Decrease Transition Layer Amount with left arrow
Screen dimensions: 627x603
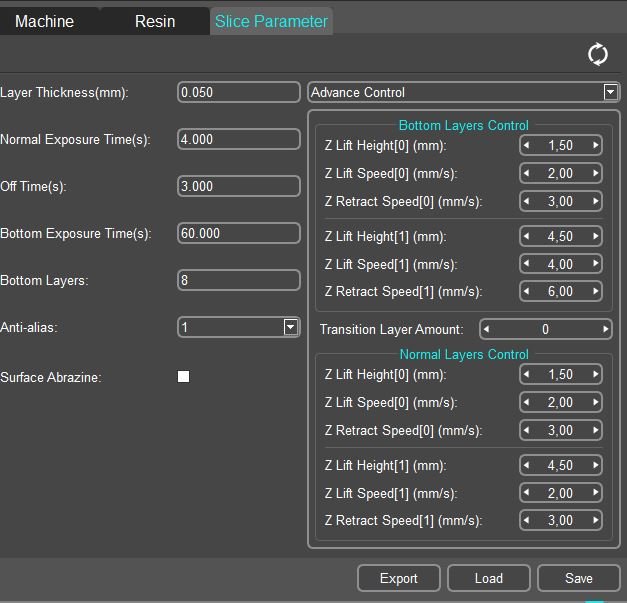pyautogui.click(x=487, y=329)
